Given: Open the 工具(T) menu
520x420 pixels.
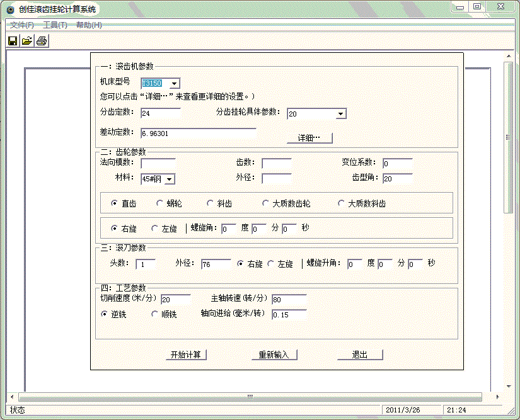Looking at the screenshot, I should (x=54, y=25).
